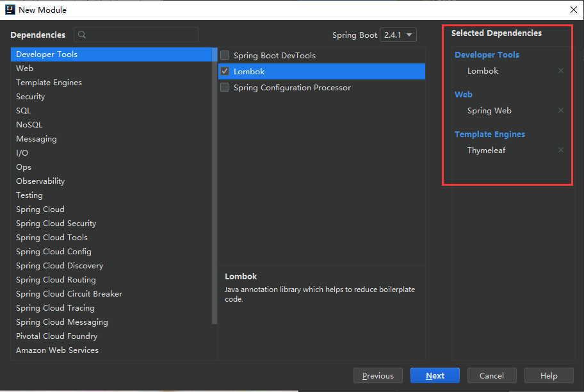Open Help for this dialog
This screenshot has width=584, height=392.
tap(549, 375)
